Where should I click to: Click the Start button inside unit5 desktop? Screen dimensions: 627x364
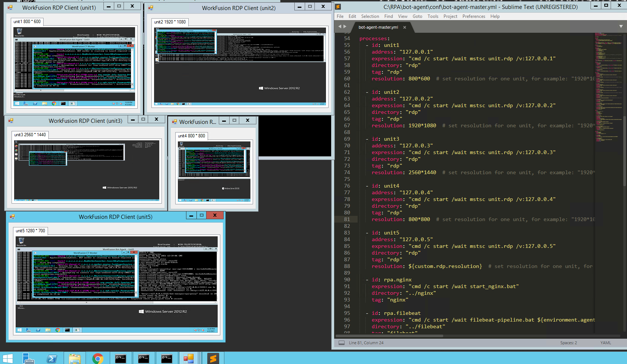[19, 330]
